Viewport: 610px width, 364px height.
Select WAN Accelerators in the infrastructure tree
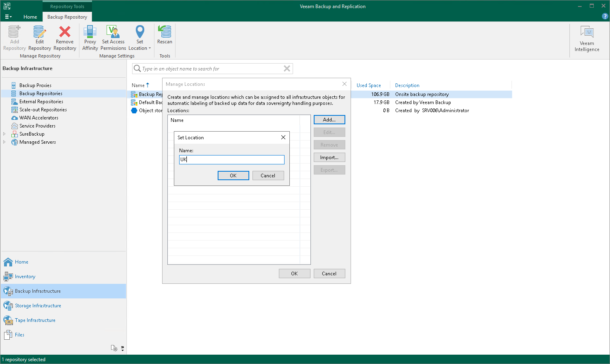pyautogui.click(x=39, y=117)
